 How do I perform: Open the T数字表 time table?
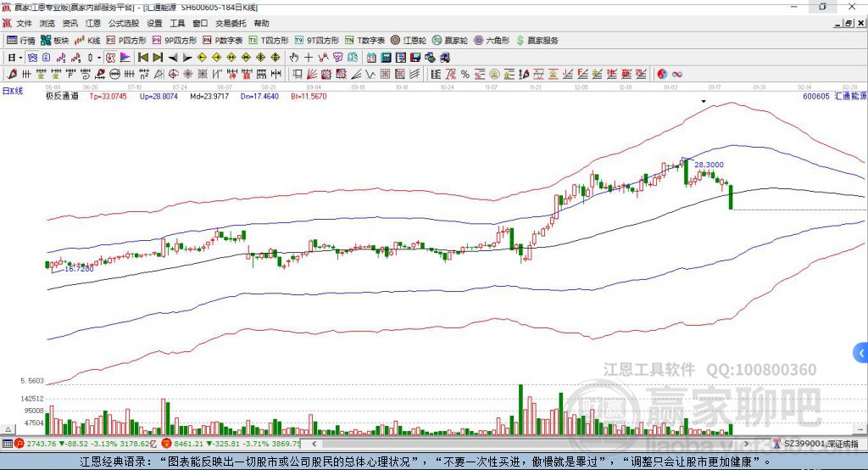364,41
